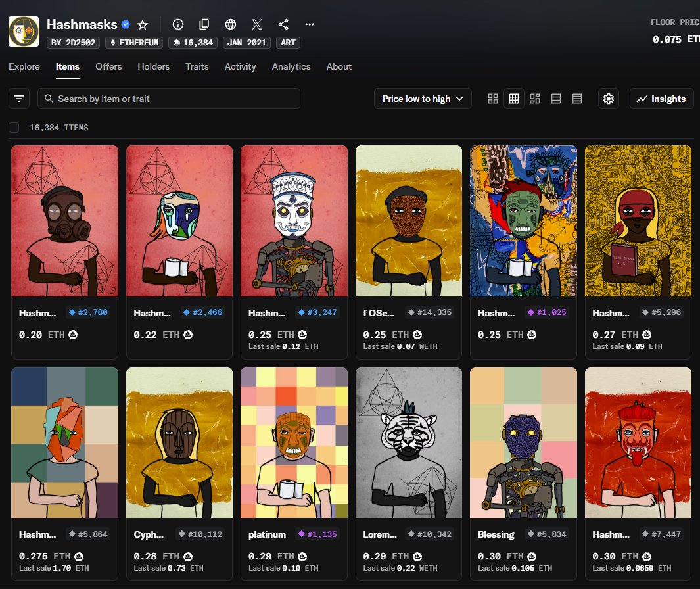Image resolution: width=700 pixels, height=589 pixels.
Task: Open the Cyph... item thumbnail
Action: [x=179, y=442]
